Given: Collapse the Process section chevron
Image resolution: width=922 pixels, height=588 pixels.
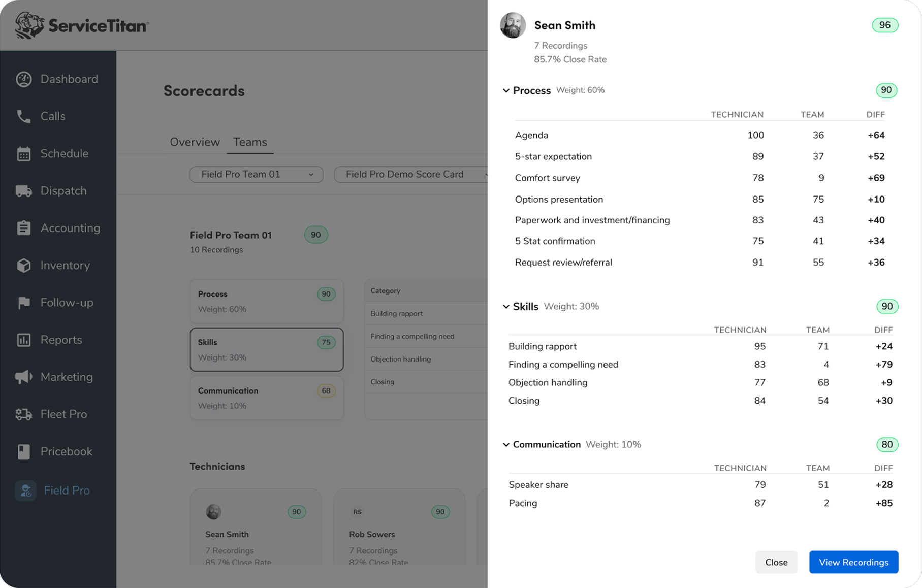Looking at the screenshot, I should coord(506,90).
